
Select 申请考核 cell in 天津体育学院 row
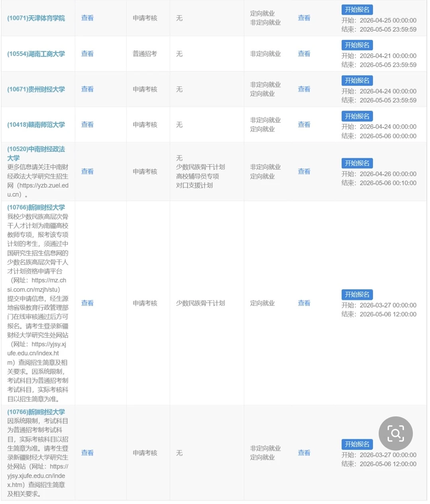tap(145, 18)
